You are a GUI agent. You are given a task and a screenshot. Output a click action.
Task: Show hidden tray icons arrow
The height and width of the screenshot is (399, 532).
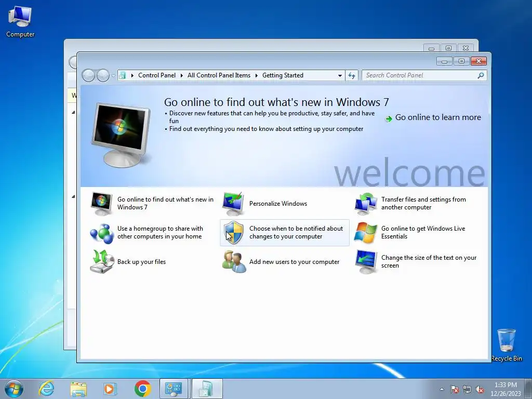click(442, 389)
